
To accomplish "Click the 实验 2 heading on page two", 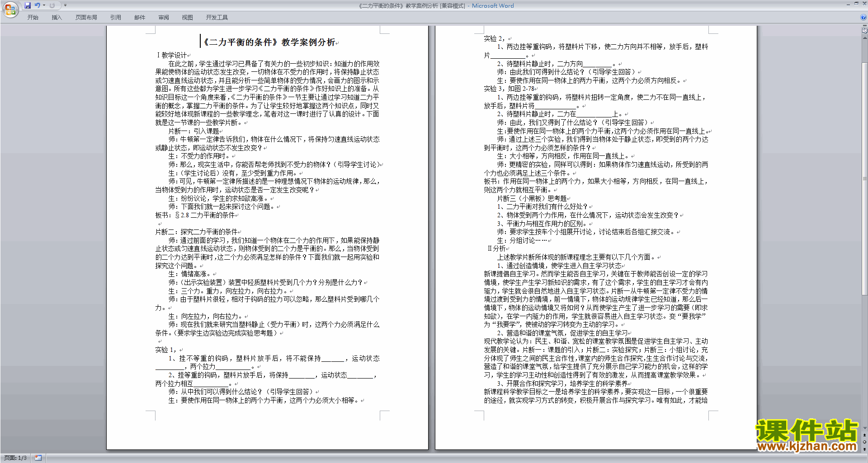I will point(494,39).
